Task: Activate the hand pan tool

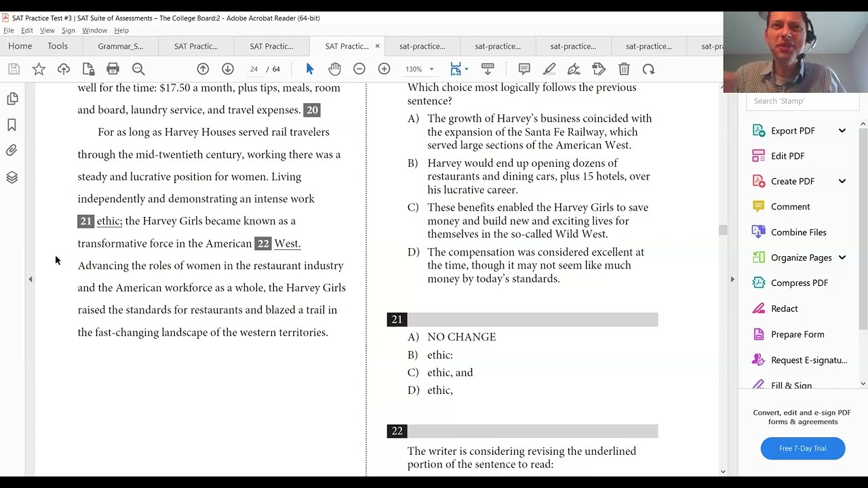Action: pyautogui.click(x=334, y=69)
